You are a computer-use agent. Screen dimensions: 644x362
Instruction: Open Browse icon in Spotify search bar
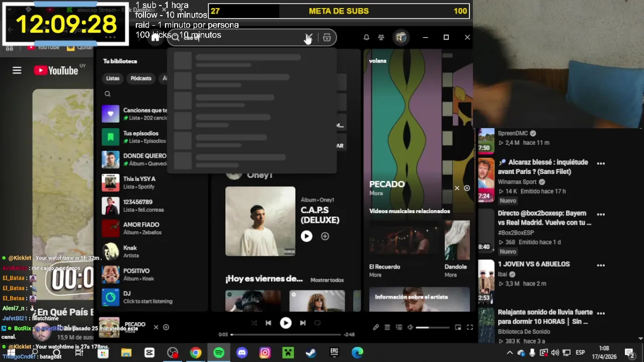click(327, 38)
